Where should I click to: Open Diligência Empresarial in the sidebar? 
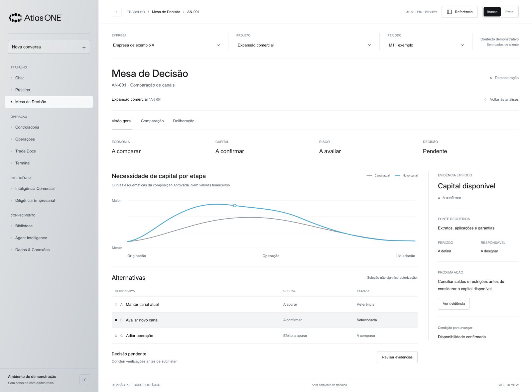pyautogui.click(x=49, y=200)
